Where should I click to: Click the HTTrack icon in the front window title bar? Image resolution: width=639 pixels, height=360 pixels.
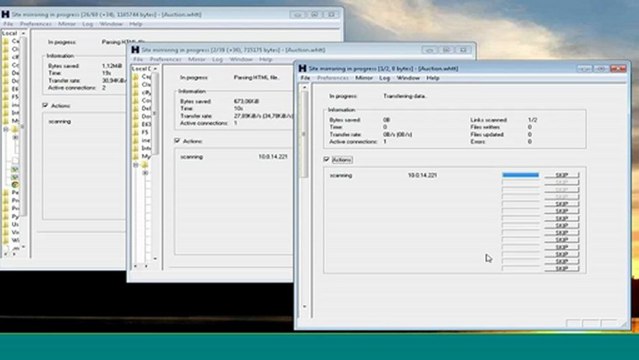(x=302, y=68)
